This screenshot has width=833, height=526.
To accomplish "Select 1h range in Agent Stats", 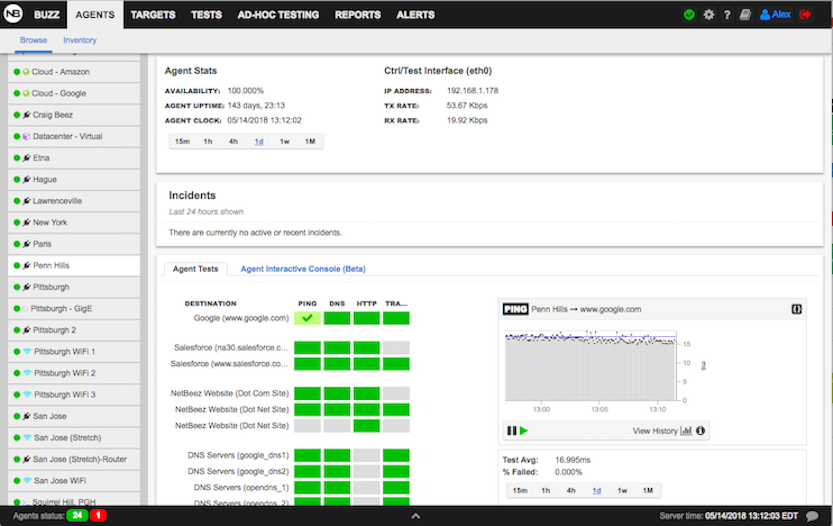I will pos(208,141).
